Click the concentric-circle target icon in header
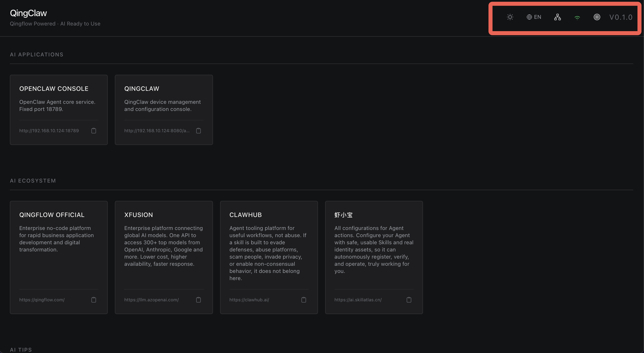 (x=597, y=17)
